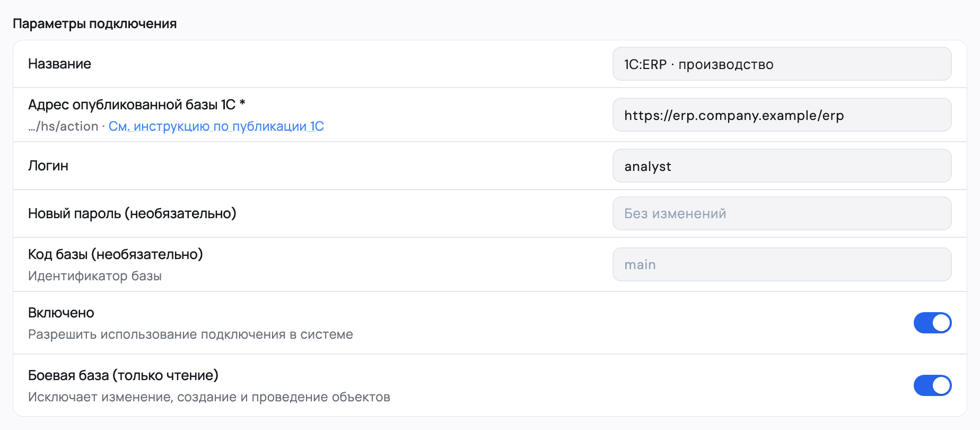Click the Код базы (необязательно) label
Screen dimensions: 980x430
click(116, 254)
